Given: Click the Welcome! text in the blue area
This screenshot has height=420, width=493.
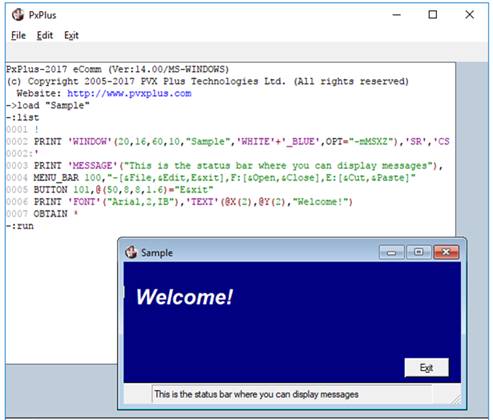Looking at the screenshot, I should [x=184, y=297].
